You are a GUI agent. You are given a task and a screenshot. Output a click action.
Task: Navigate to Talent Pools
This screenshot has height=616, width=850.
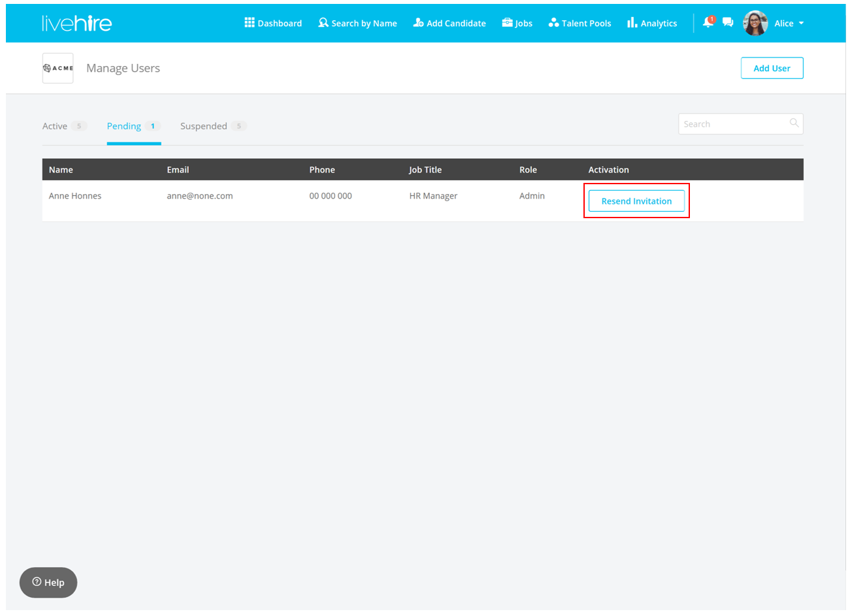point(580,24)
